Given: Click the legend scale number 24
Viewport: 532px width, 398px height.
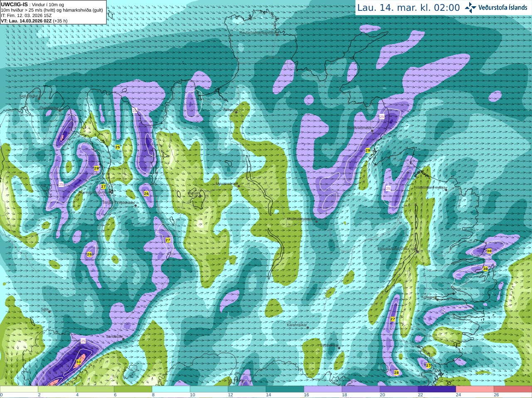Looking at the screenshot, I should [458, 395].
